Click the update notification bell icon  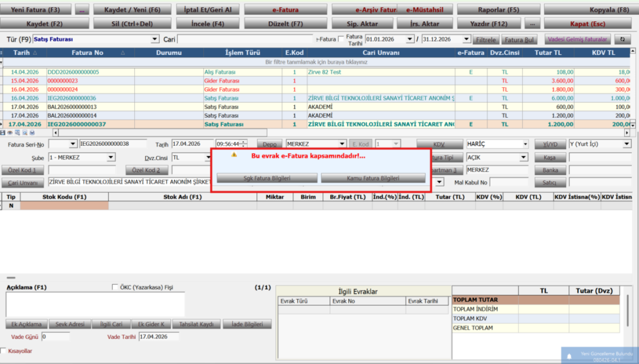(569, 357)
